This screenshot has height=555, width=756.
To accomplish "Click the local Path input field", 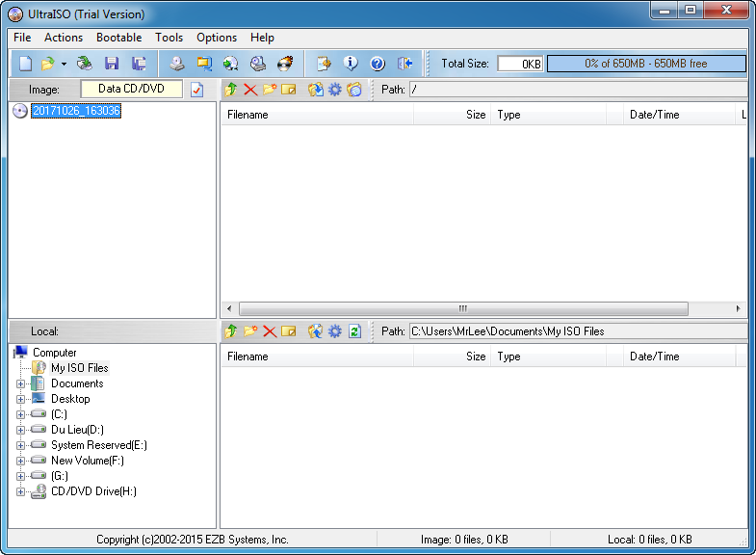I will [x=576, y=331].
